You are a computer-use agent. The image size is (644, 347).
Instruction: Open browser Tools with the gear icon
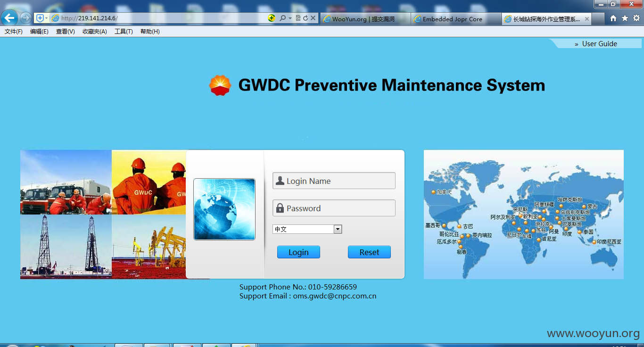(636, 18)
